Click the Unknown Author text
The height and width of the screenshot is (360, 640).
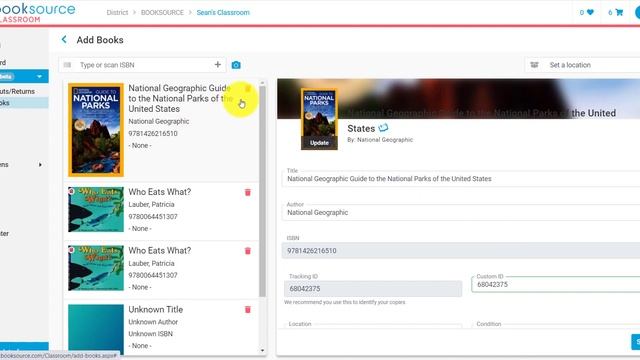coord(153,322)
